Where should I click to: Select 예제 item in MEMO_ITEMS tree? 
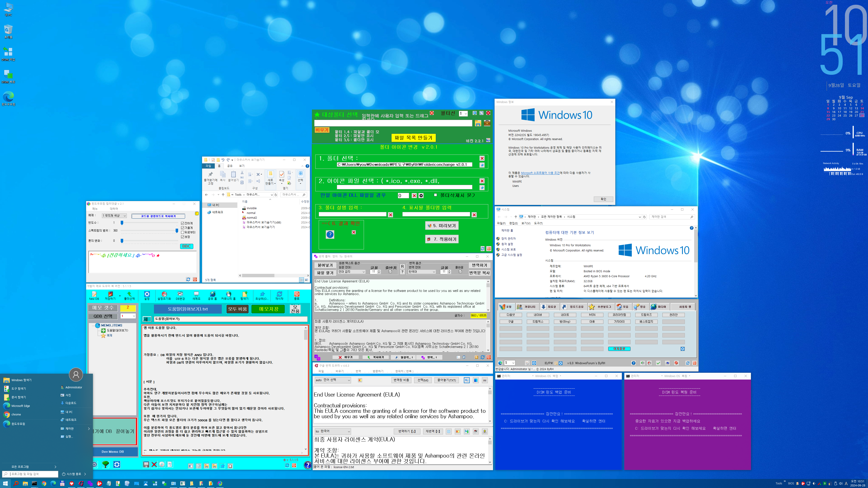click(x=109, y=335)
